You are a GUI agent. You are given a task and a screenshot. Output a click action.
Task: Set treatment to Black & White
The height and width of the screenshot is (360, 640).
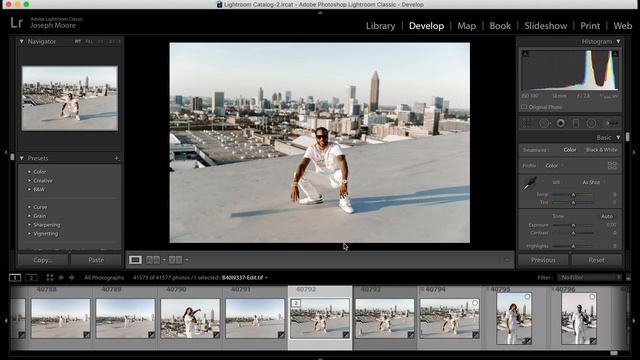(602, 150)
